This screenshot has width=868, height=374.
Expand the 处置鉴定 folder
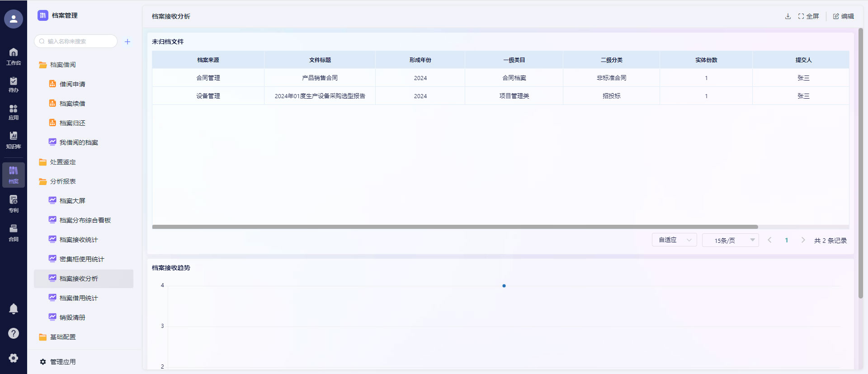(63, 162)
